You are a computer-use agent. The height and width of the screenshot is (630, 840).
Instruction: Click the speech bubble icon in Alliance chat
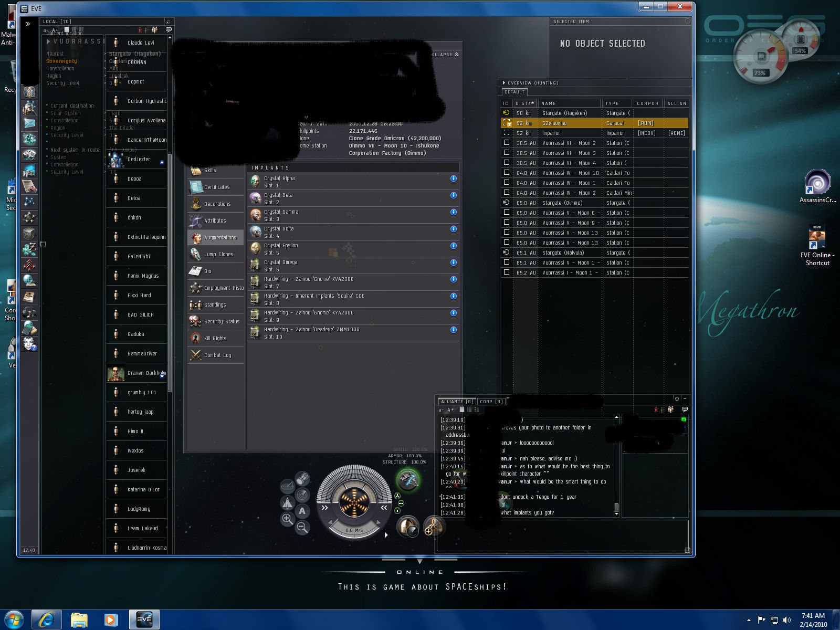(685, 409)
